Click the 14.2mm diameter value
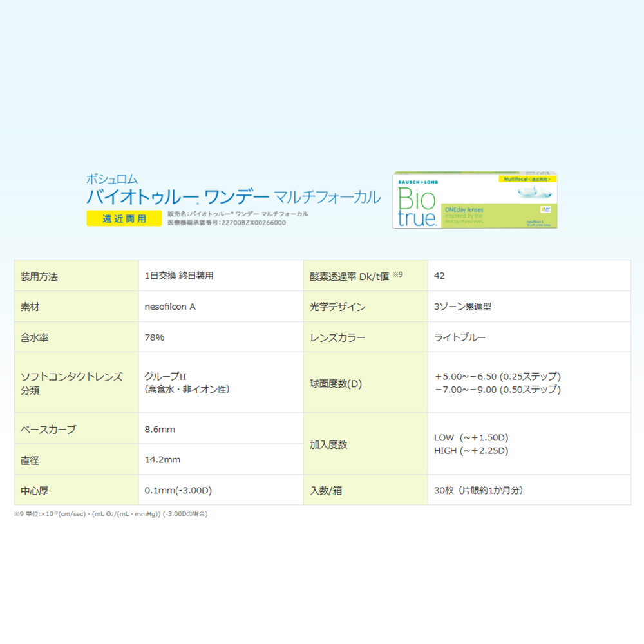644x644 pixels. point(163,460)
